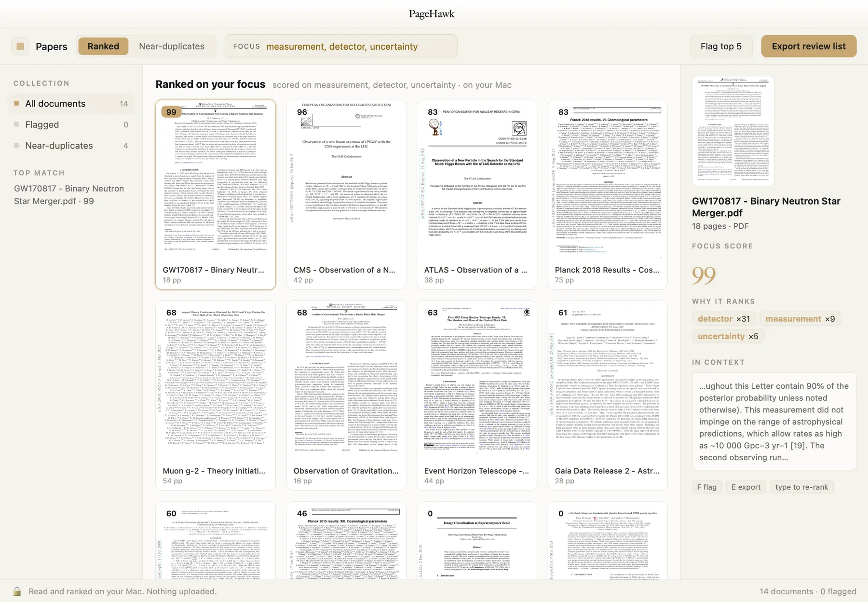Click the uncertainty ×5 keyword chip

coord(728,336)
